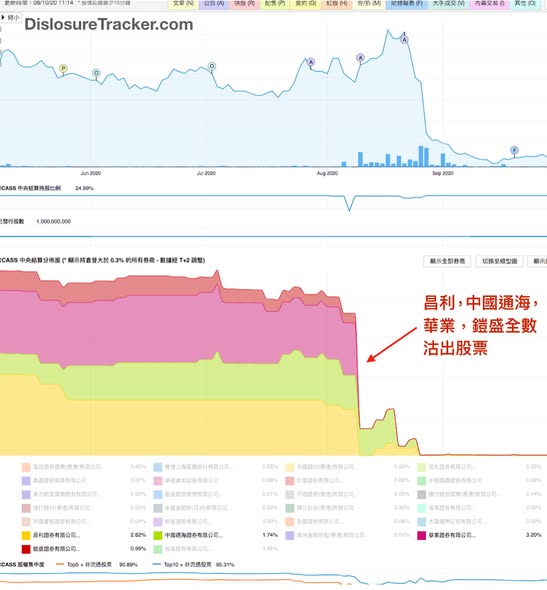Click the Aug 2020 axis label
The width and height of the screenshot is (547, 590).
(327, 173)
